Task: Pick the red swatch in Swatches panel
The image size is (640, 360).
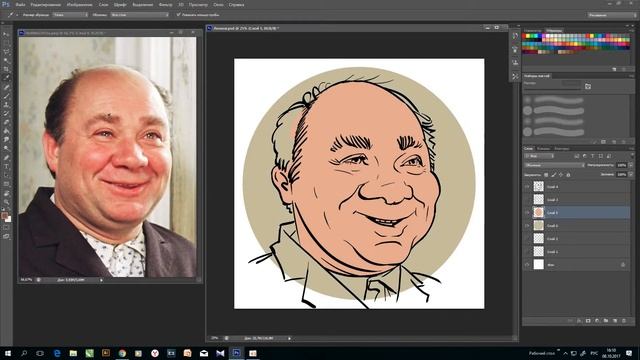Action: click(524, 36)
